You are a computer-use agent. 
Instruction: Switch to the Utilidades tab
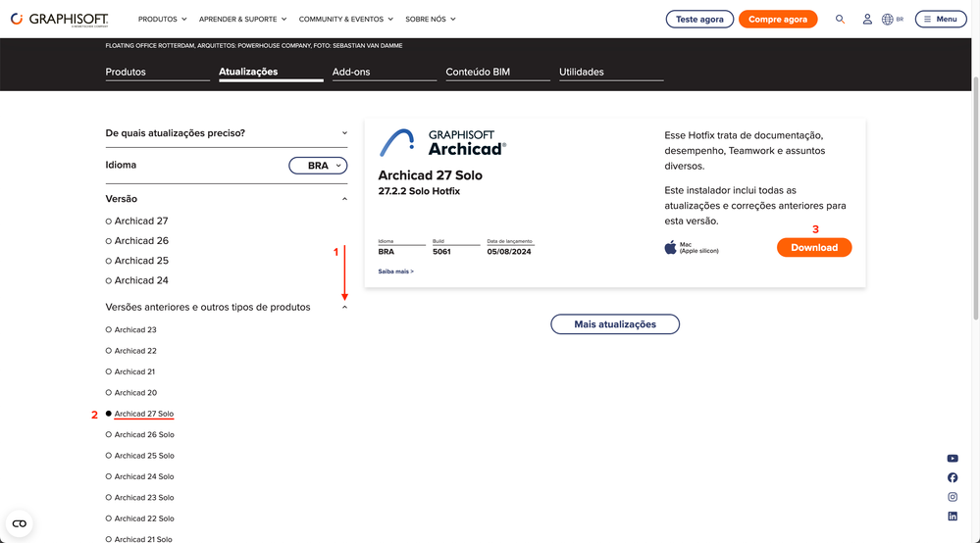click(x=610, y=72)
